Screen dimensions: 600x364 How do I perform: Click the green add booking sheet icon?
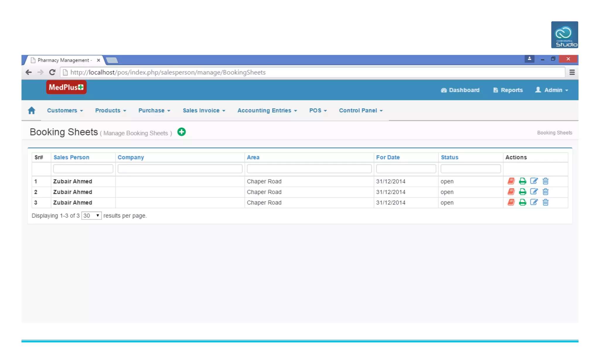181,132
